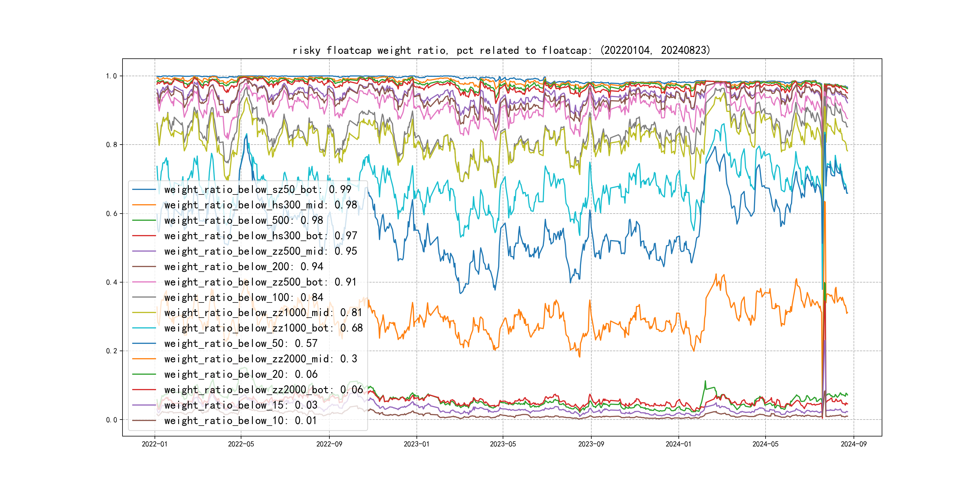This screenshot has height=490, width=980.
Task: Click the weight_ratio_below_hs300_mid legend label
Action: [x=261, y=205]
